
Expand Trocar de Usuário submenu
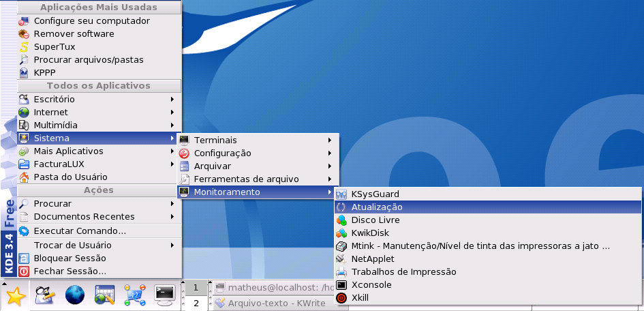[99, 246]
